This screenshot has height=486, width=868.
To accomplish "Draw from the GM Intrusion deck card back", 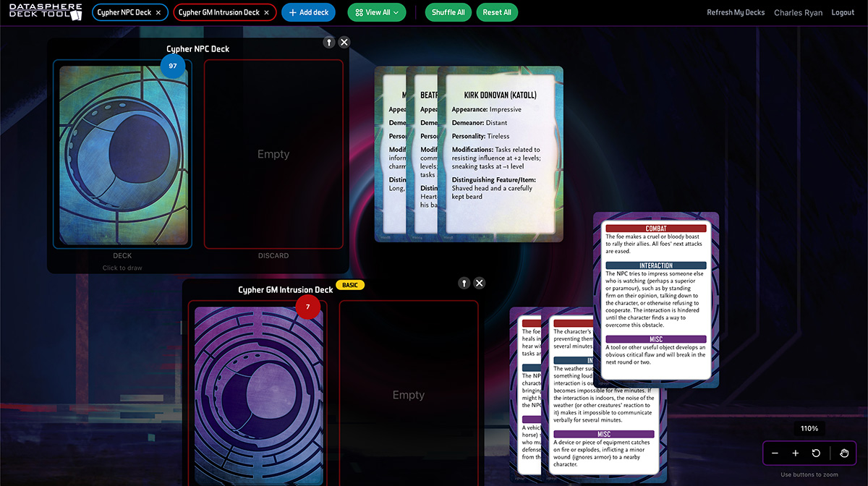I will [x=258, y=394].
